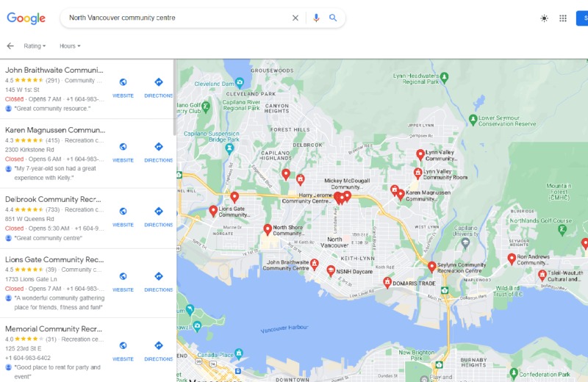Screen dimensions: 588x382
Task: Select the Seylynn Community Recreation Centre pin
Action: (432, 267)
